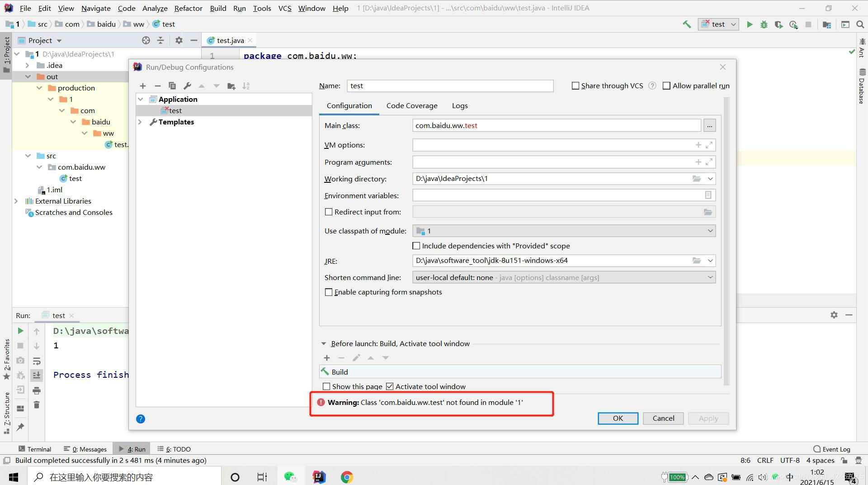Open Terminal tool window tab
This screenshot has height=485, width=868.
coord(35,449)
